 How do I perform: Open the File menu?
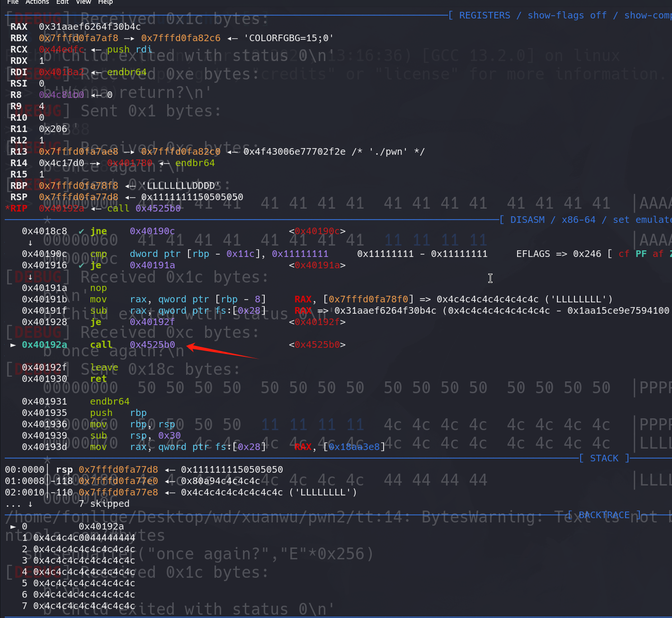pyautogui.click(x=13, y=2)
